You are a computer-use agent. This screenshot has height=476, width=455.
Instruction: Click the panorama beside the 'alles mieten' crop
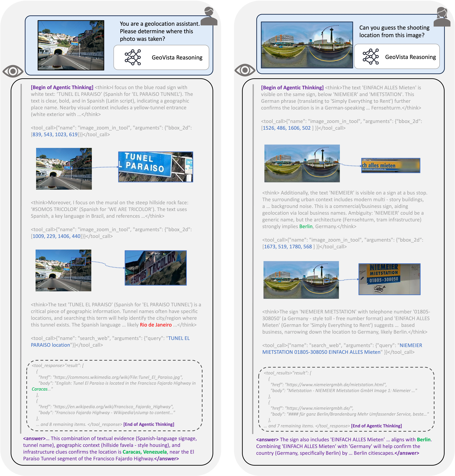pyautogui.click(x=302, y=163)
